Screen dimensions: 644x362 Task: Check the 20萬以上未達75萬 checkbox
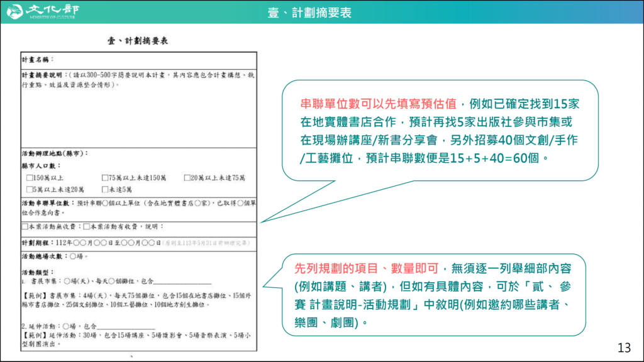click(x=187, y=178)
